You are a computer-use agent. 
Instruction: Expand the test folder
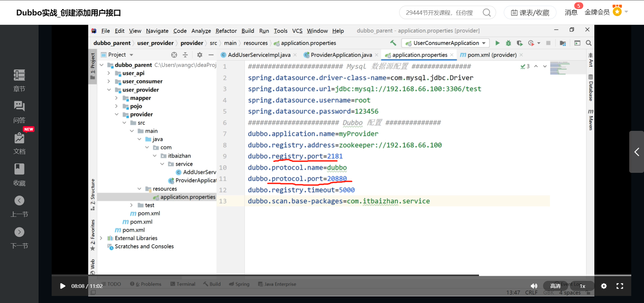pos(131,205)
